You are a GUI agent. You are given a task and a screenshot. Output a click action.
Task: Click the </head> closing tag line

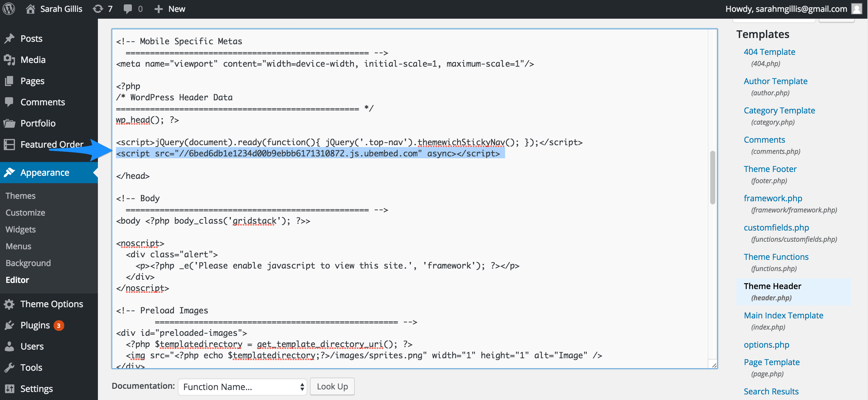click(x=133, y=176)
